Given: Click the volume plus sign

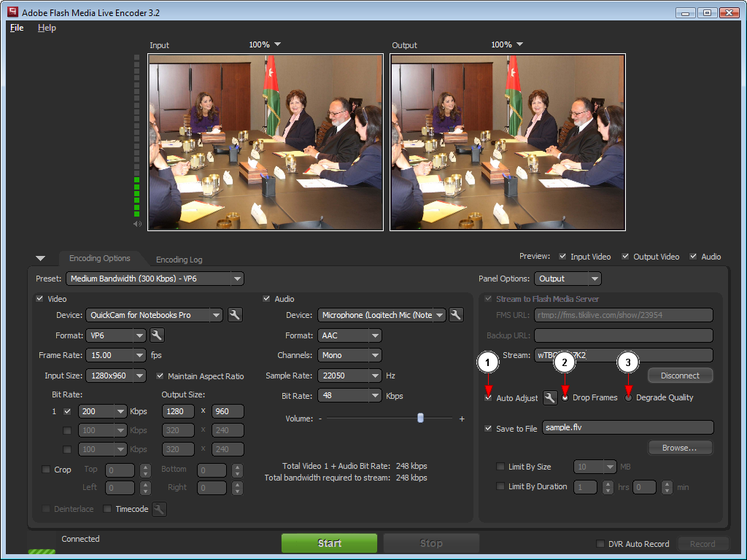Looking at the screenshot, I should (462, 419).
